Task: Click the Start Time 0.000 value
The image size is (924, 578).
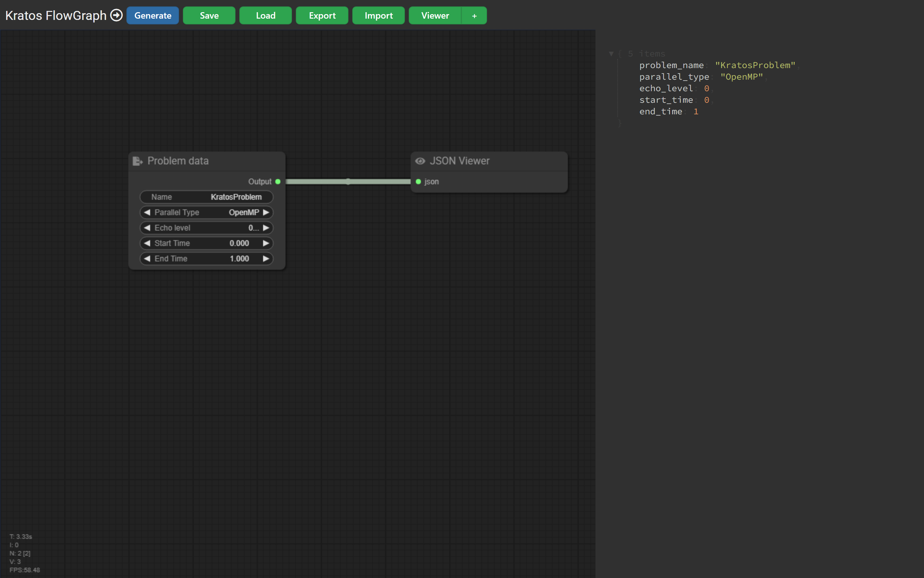Action: point(239,243)
